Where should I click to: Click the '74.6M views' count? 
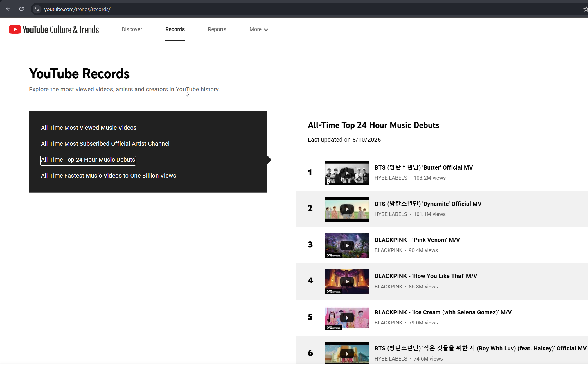(428, 359)
